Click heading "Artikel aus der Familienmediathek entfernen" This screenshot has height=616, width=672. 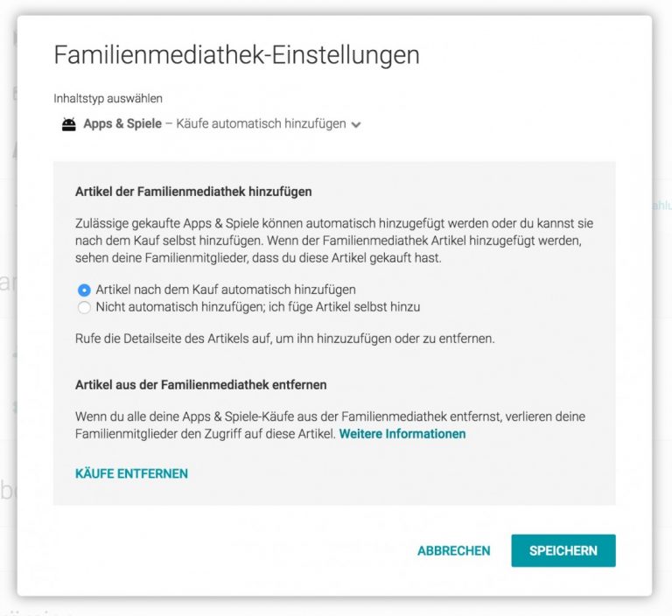200,384
